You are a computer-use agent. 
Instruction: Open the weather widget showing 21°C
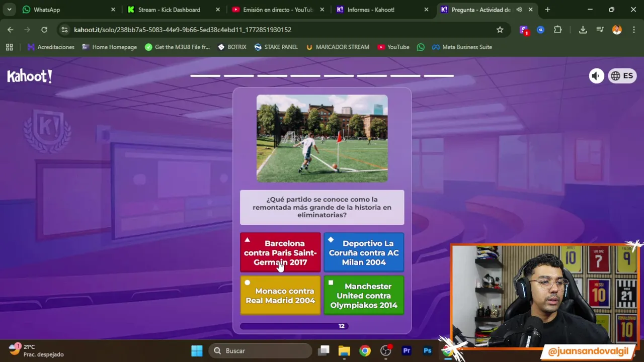coord(36,350)
